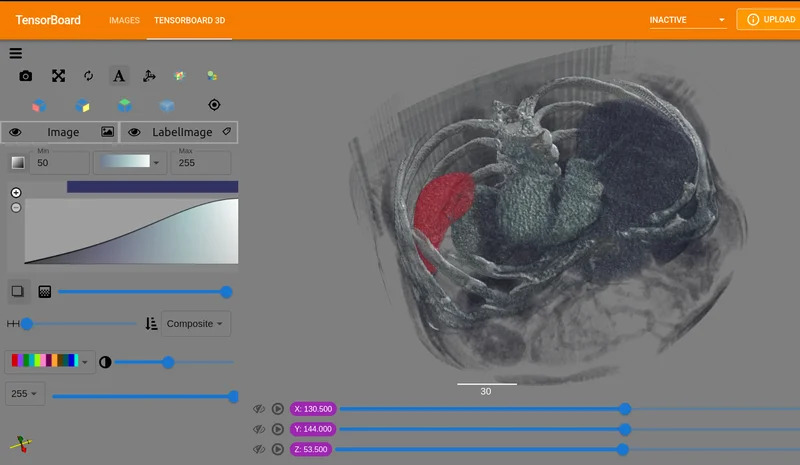800x465 pixels.
Task: Click the Min intensity input field
Action: pyautogui.click(x=60, y=163)
